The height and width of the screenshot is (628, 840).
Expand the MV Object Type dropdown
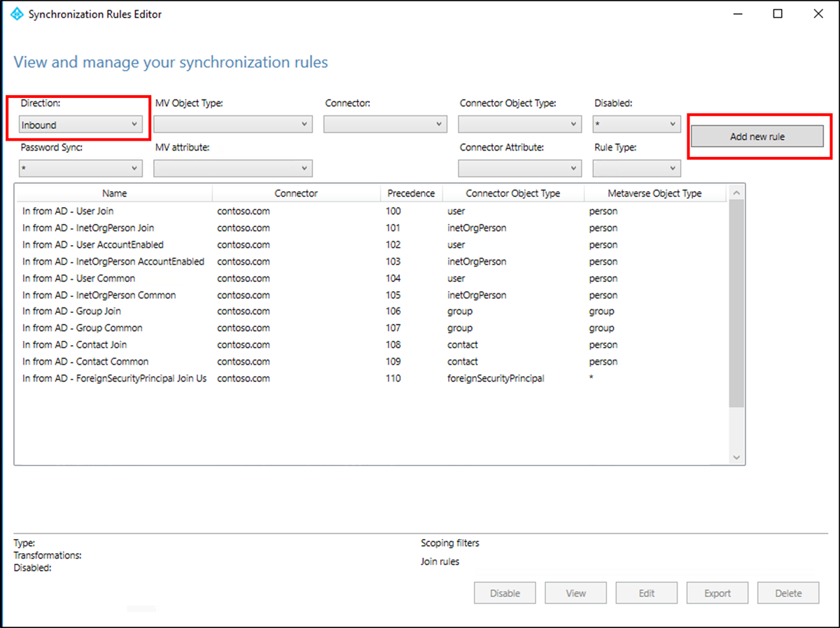(232, 125)
